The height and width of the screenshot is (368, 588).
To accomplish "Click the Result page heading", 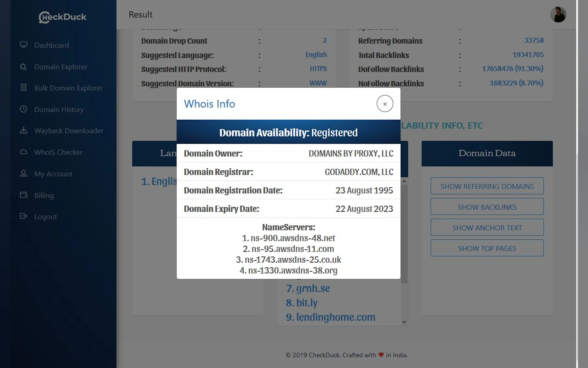I will click(141, 14).
